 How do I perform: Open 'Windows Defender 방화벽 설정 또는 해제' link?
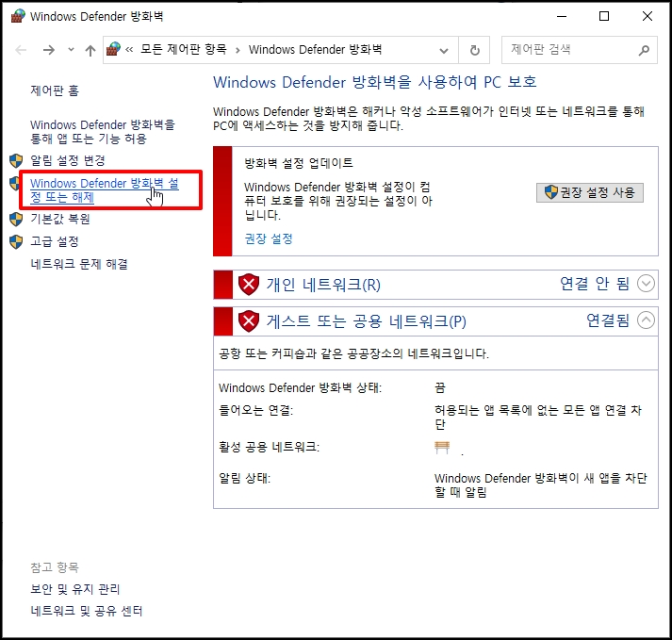105,189
